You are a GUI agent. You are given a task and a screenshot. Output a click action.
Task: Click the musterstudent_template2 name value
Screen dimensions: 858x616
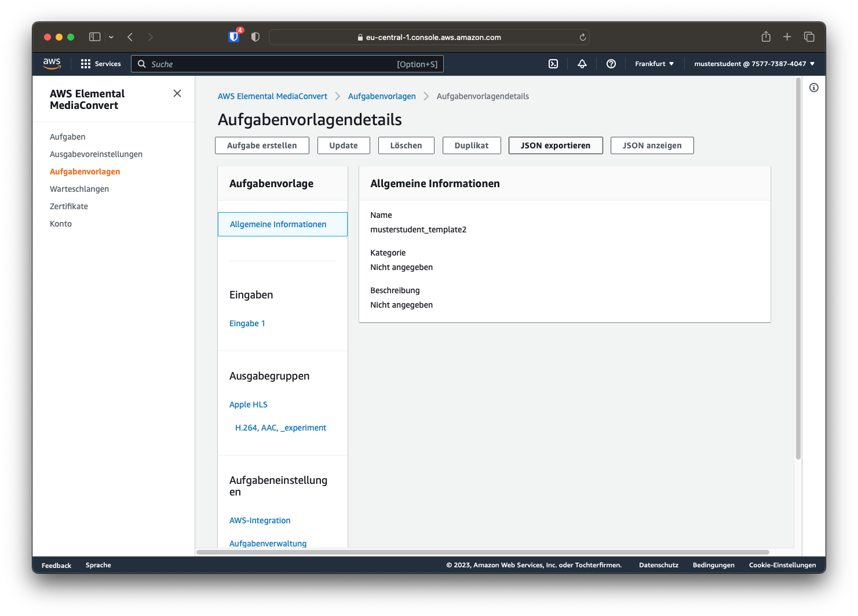[418, 229]
